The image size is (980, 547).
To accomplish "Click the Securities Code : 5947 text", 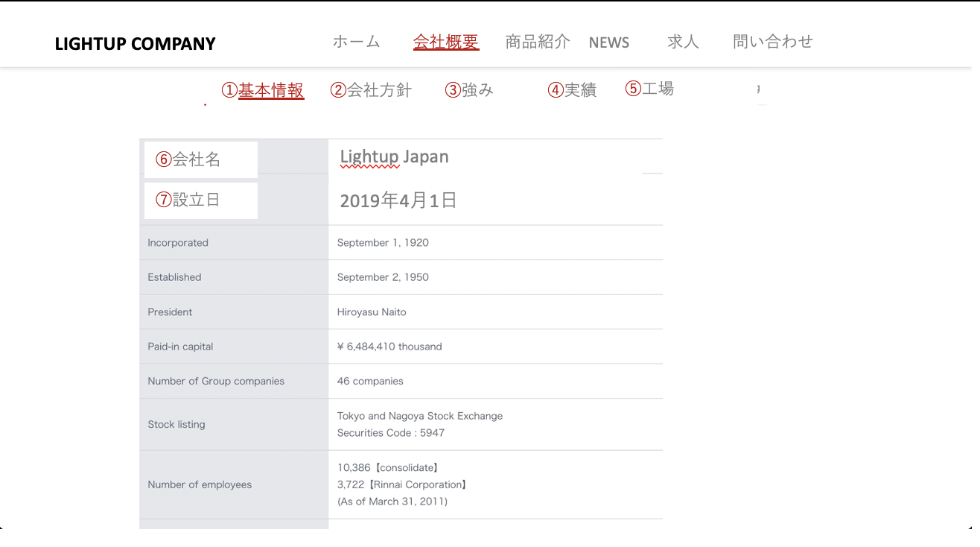I will click(x=390, y=433).
